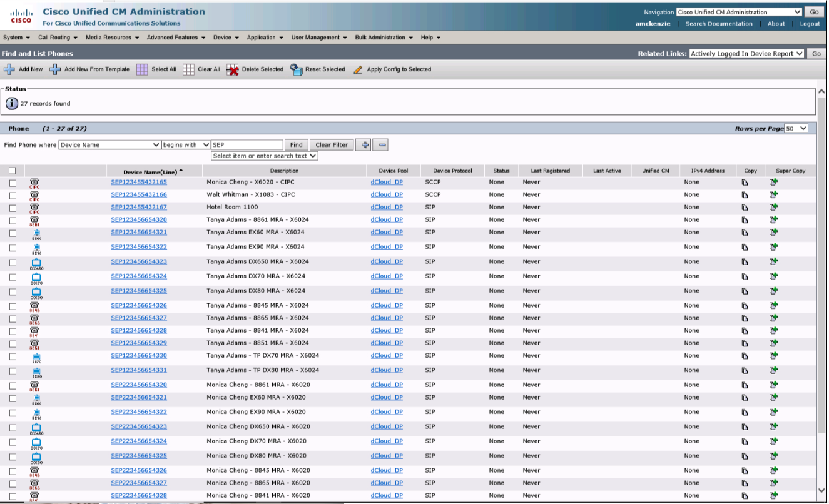This screenshot has height=504, width=829.
Task: Check the box for SEP123455432166
Action: point(13,196)
